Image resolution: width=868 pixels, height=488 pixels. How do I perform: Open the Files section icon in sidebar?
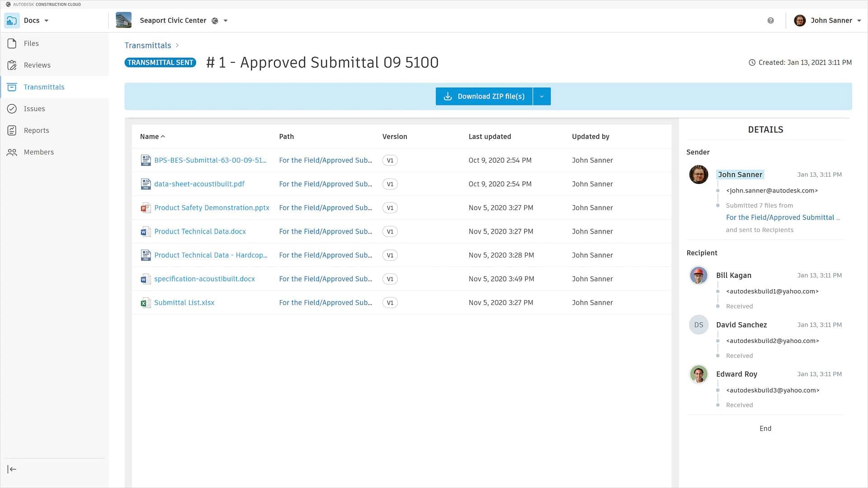(12, 43)
